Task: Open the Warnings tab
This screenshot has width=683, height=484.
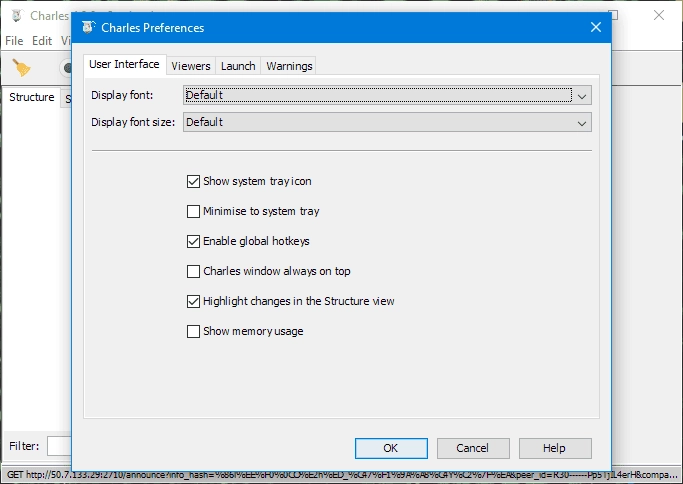Action: (289, 66)
